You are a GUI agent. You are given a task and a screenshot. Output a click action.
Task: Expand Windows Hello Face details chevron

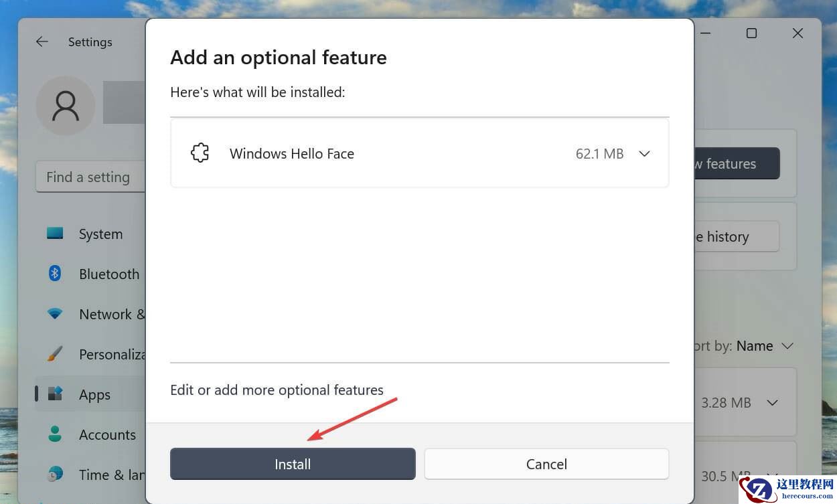pyautogui.click(x=644, y=153)
